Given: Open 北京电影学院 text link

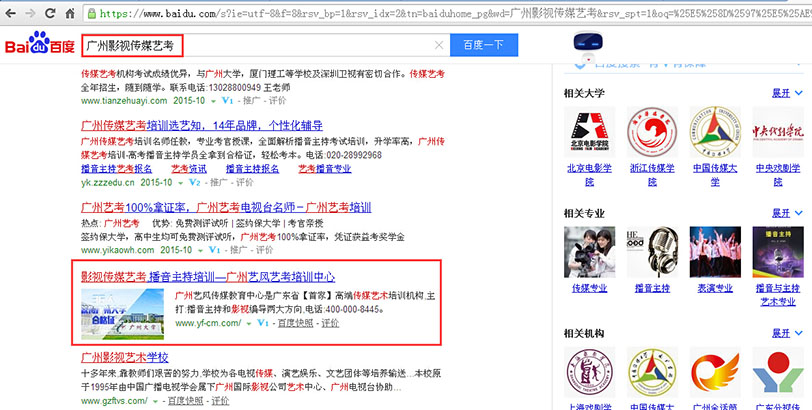Looking at the screenshot, I should (x=589, y=175).
